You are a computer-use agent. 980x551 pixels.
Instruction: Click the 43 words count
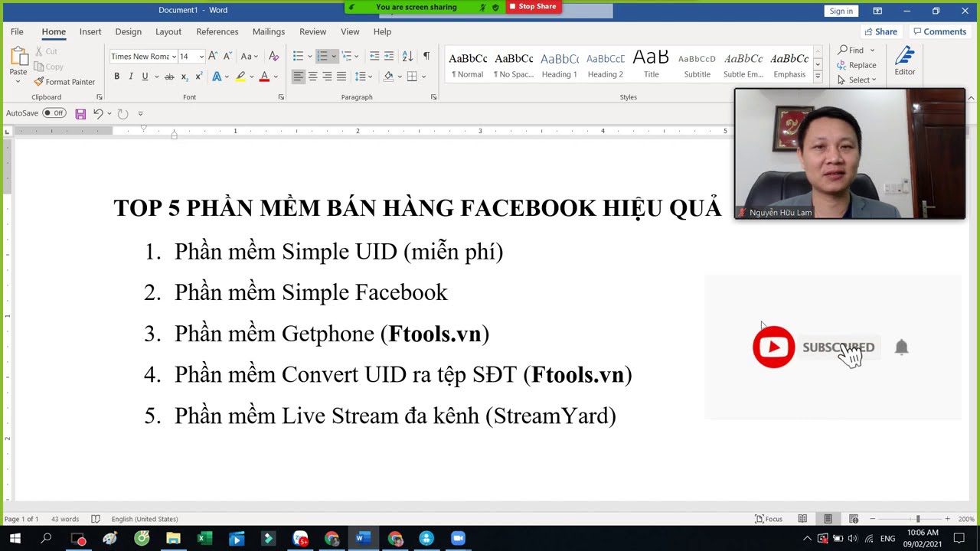click(x=65, y=519)
